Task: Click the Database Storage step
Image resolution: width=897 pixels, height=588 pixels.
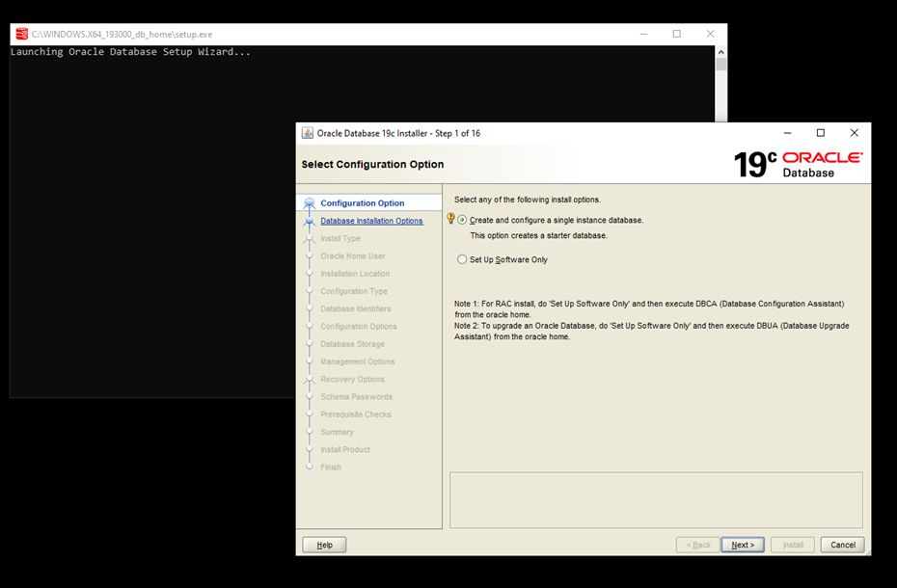Action: (x=352, y=344)
